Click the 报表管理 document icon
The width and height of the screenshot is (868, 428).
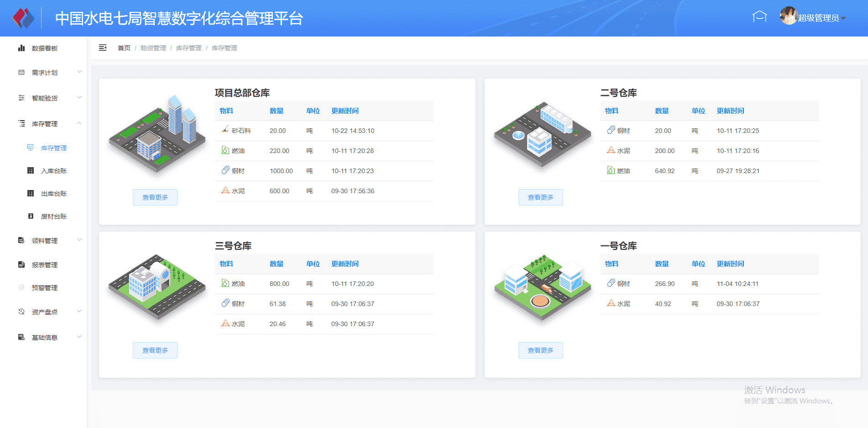point(21,265)
